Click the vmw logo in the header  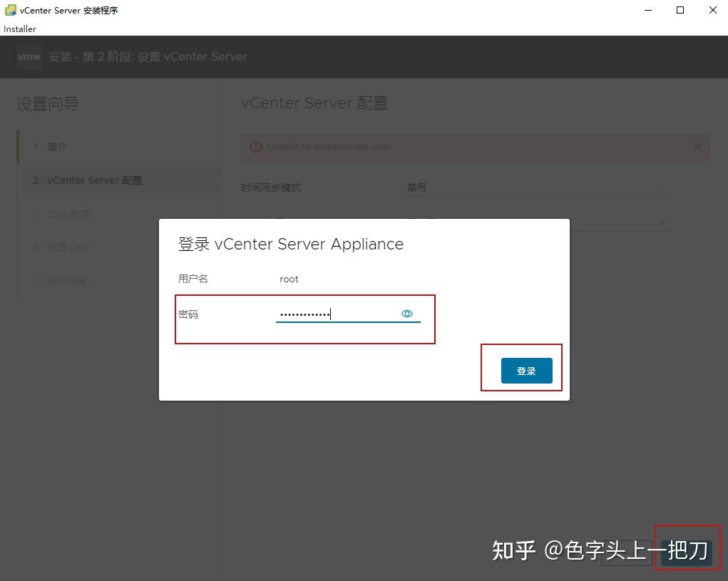29,57
